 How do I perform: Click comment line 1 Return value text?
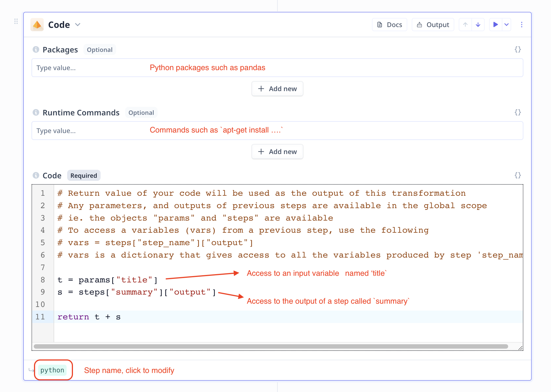(261, 193)
